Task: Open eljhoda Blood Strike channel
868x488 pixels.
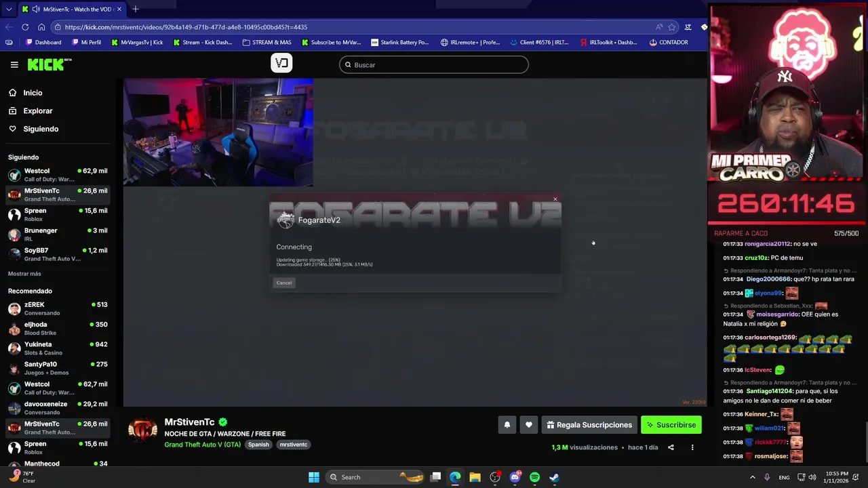Action: tap(57, 328)
